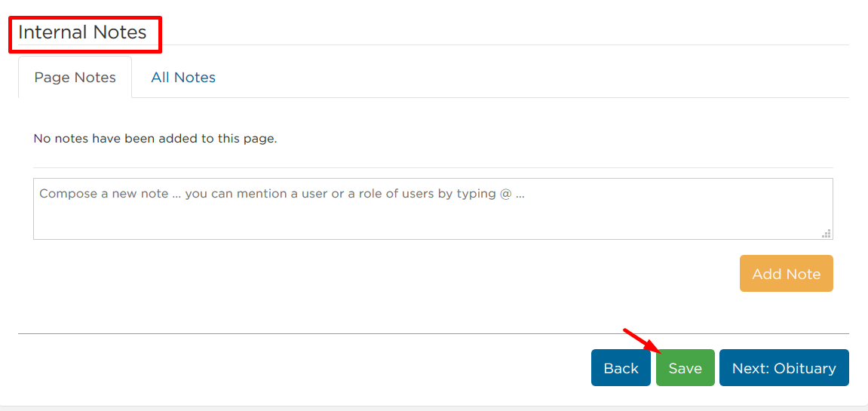
Task: Go back using the Back button
Action: coord(621,368)
